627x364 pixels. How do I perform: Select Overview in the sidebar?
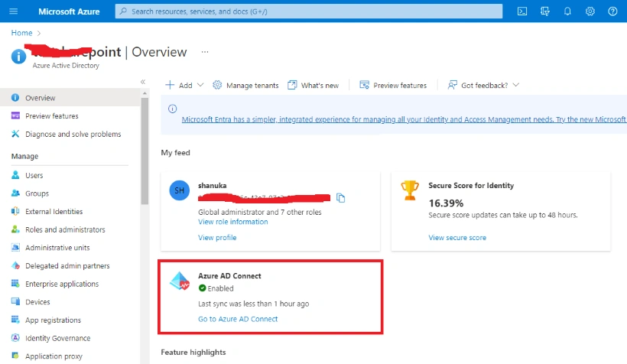(70, 98)
